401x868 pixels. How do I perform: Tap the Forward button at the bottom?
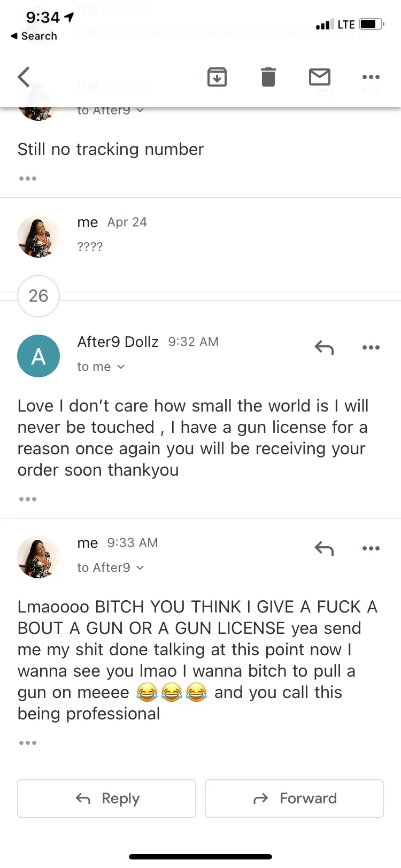click(295, 799)
